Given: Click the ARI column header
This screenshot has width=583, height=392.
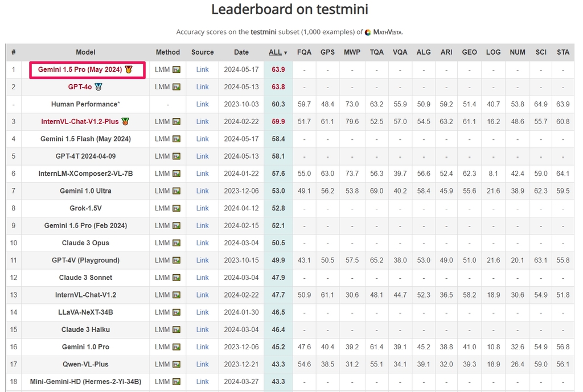Looking at the screenshot, I should [446, 52].
